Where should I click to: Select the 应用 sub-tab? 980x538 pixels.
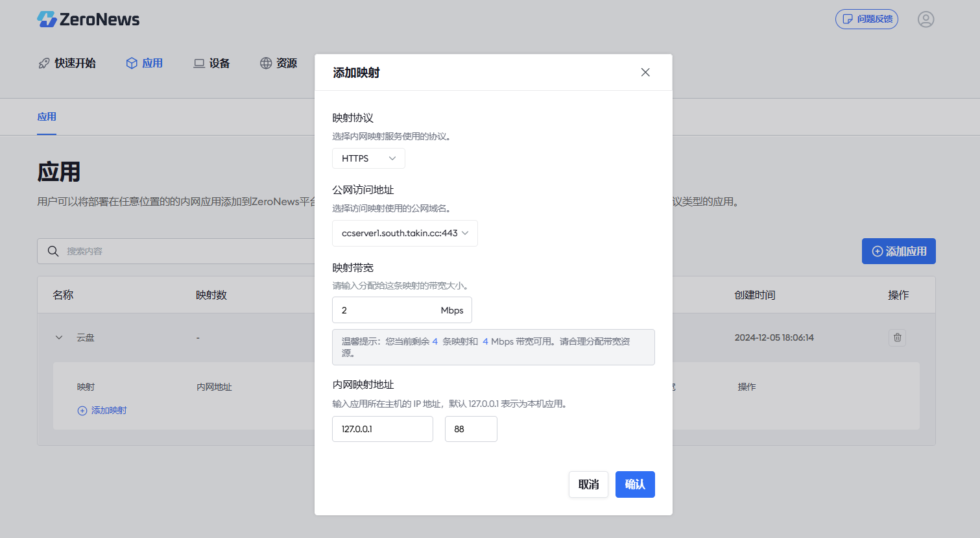pos(47,117)
